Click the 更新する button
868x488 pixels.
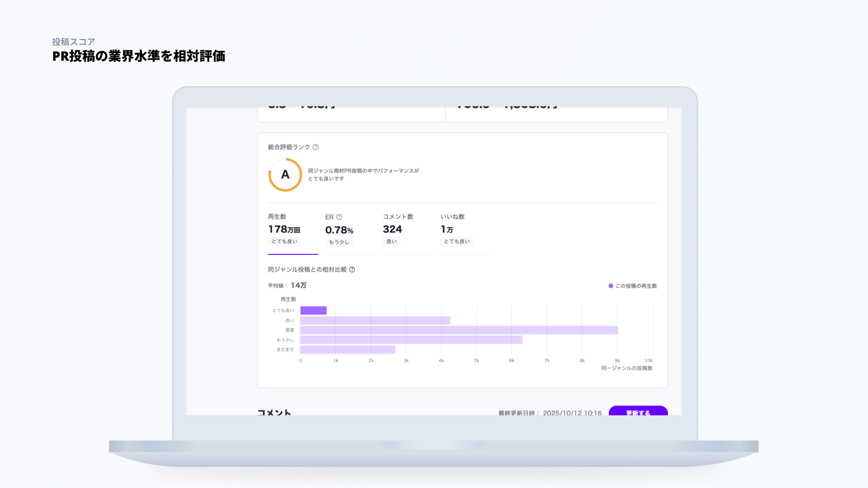coord(638,411)
